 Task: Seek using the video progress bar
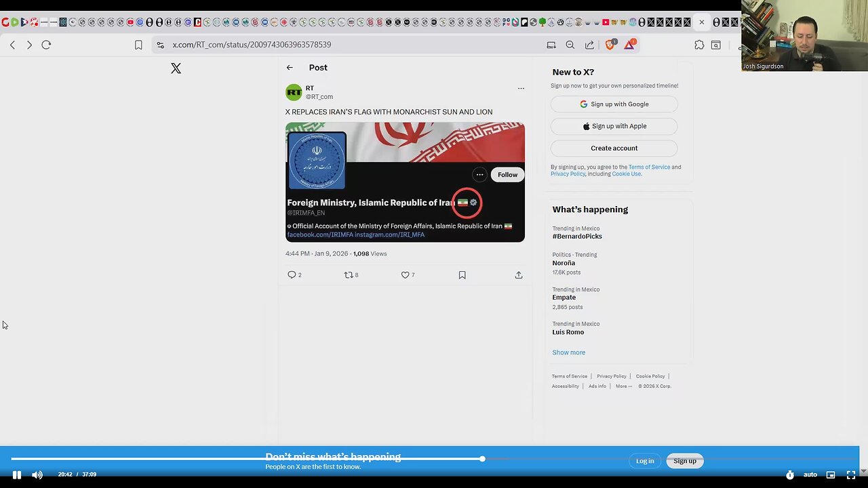[x=434, y=459]
